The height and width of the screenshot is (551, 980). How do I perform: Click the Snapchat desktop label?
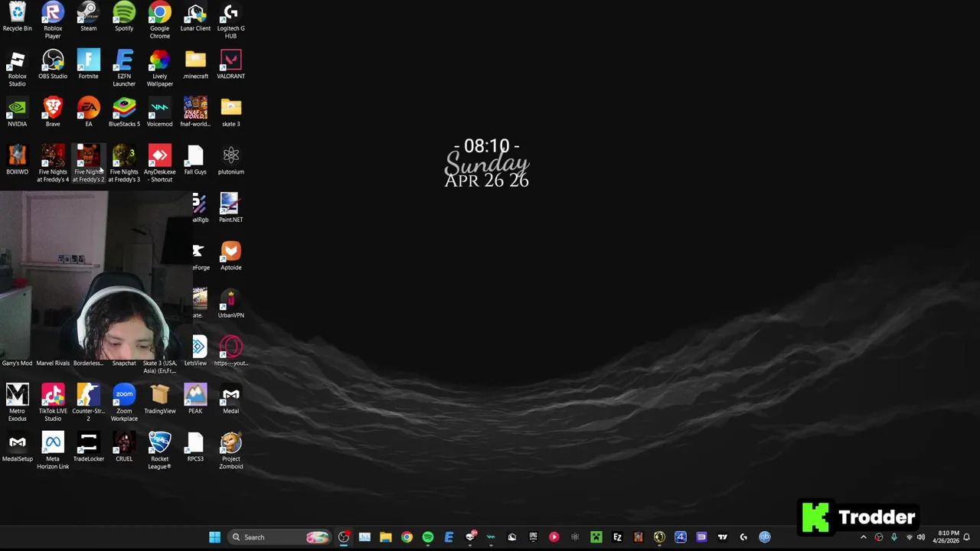click(x=124, y=363)
